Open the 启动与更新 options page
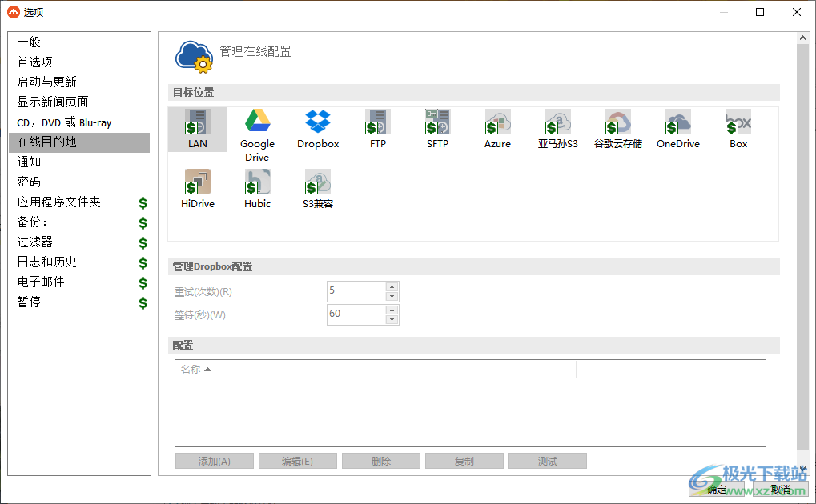 pyautogui.click(x=79, y=82)
